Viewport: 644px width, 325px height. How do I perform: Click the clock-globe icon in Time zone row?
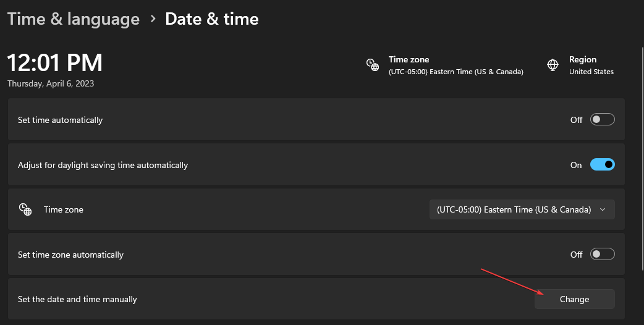(25, 209)
